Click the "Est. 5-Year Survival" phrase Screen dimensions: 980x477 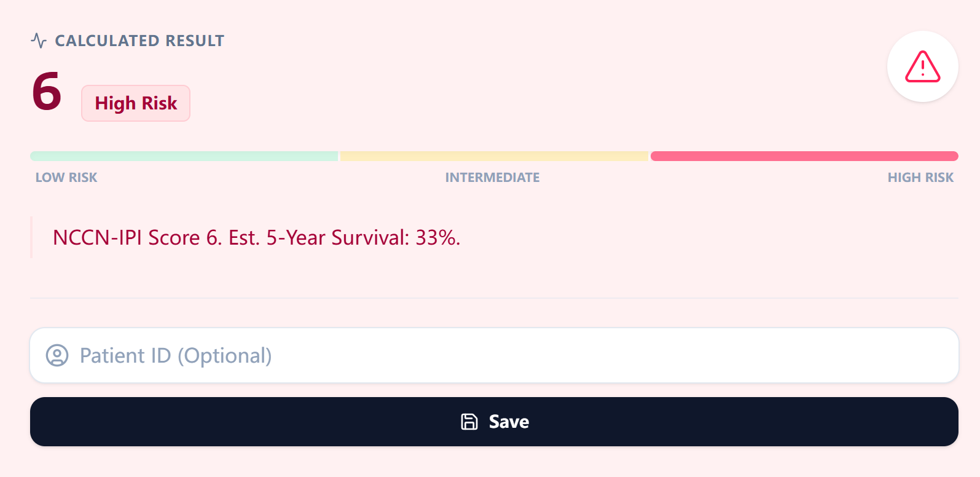[x=316, y=237]
